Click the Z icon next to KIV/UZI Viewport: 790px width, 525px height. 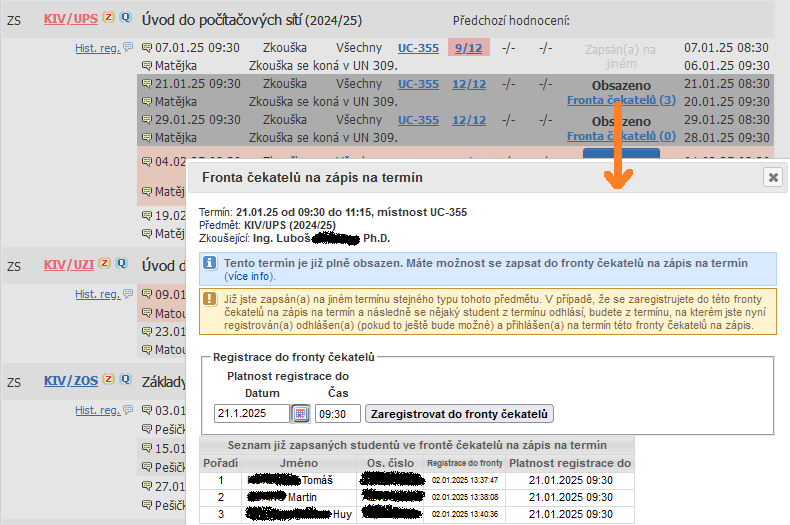point(104,263)
